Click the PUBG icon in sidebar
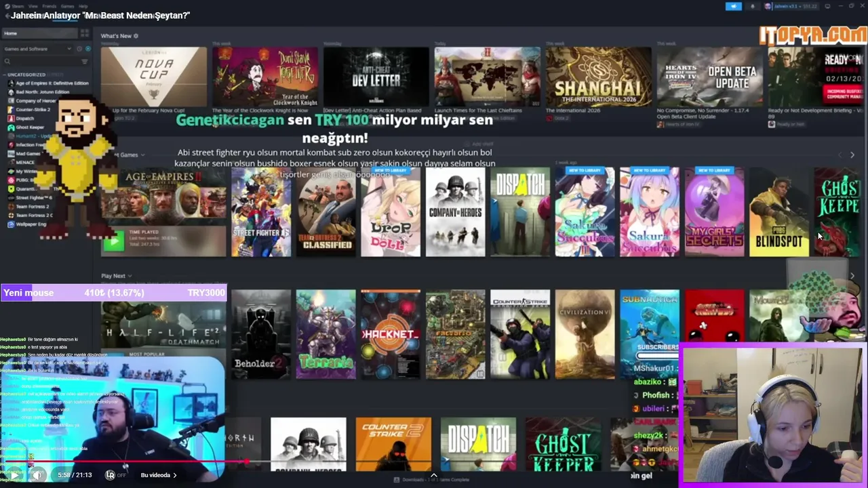The image size is (868, 488). click(x=11, y=180)
